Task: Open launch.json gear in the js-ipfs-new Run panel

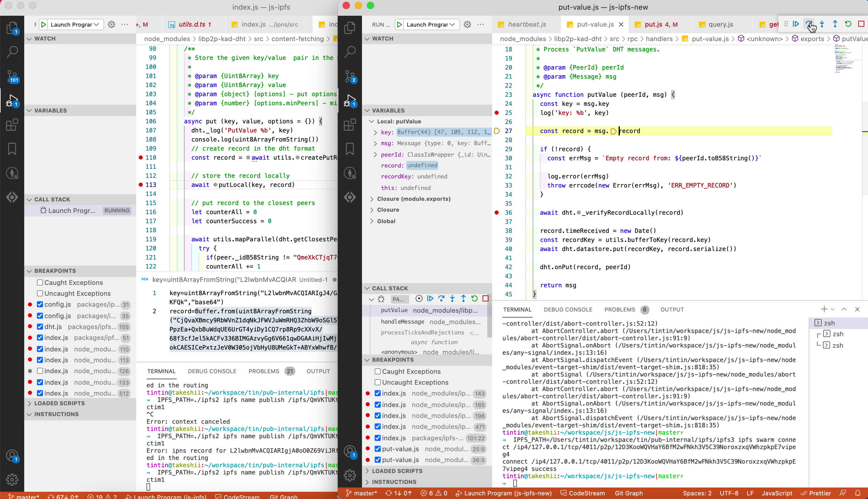Action: (x=467, y=24)
